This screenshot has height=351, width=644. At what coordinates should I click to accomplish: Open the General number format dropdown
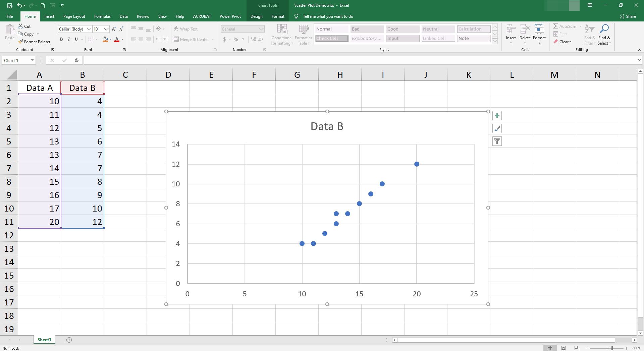[261, 29]
